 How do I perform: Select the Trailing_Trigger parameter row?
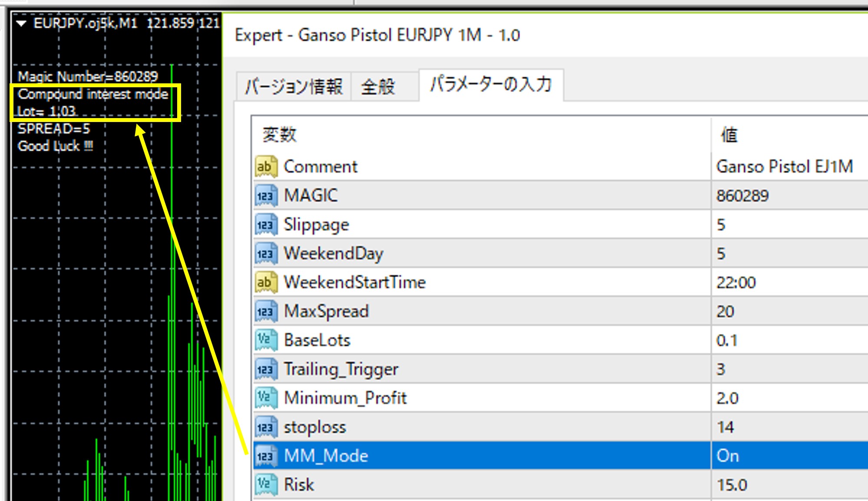point(341,369)
